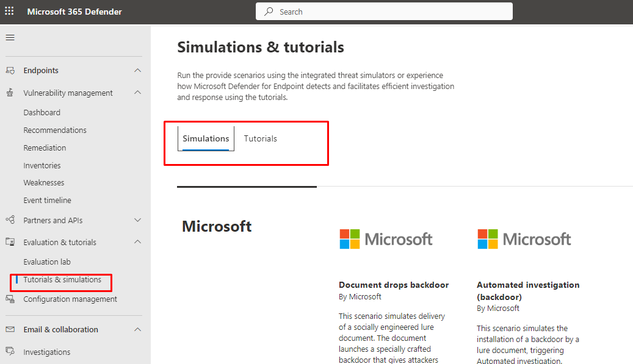Click the Endpoints shield icon in sidebar
633x364 pixels.
(x=10, y=71)
